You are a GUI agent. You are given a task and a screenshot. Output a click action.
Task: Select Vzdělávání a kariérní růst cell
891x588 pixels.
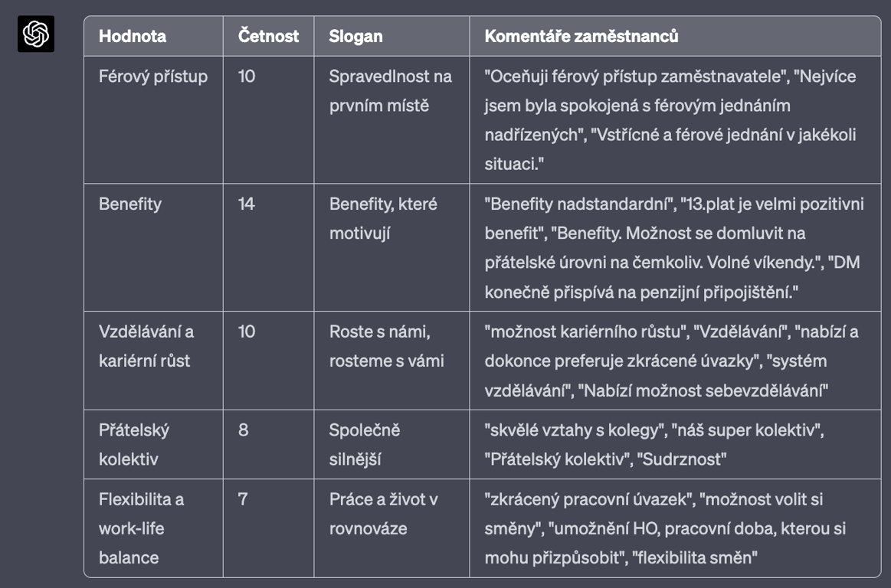146,346
